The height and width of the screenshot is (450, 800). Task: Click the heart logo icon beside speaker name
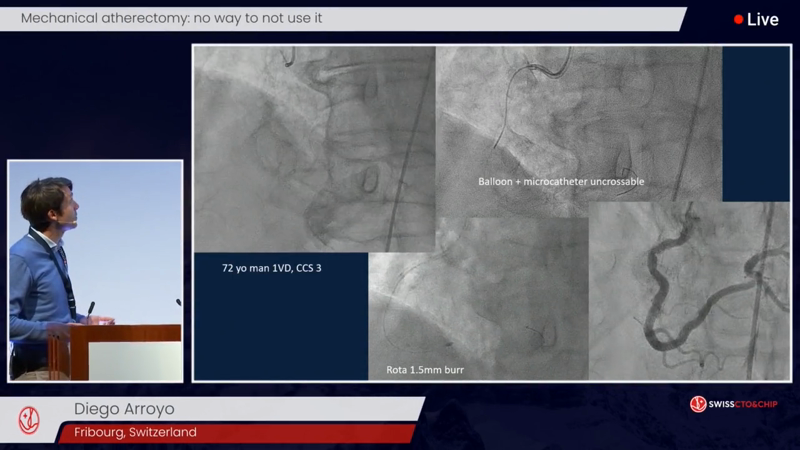pyautogui.click(x=29, y=420)
